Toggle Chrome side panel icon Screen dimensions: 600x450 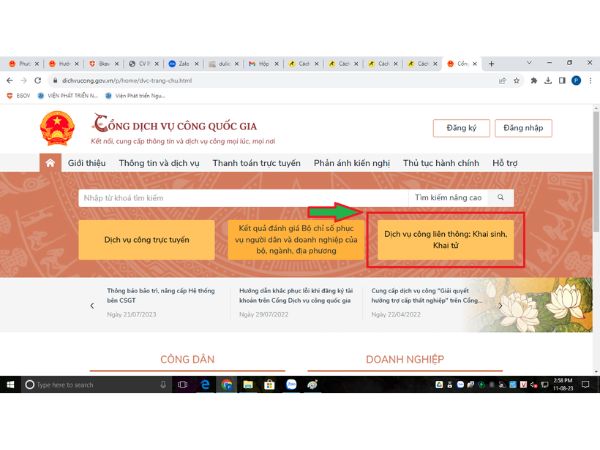click(x=562, y=81)
